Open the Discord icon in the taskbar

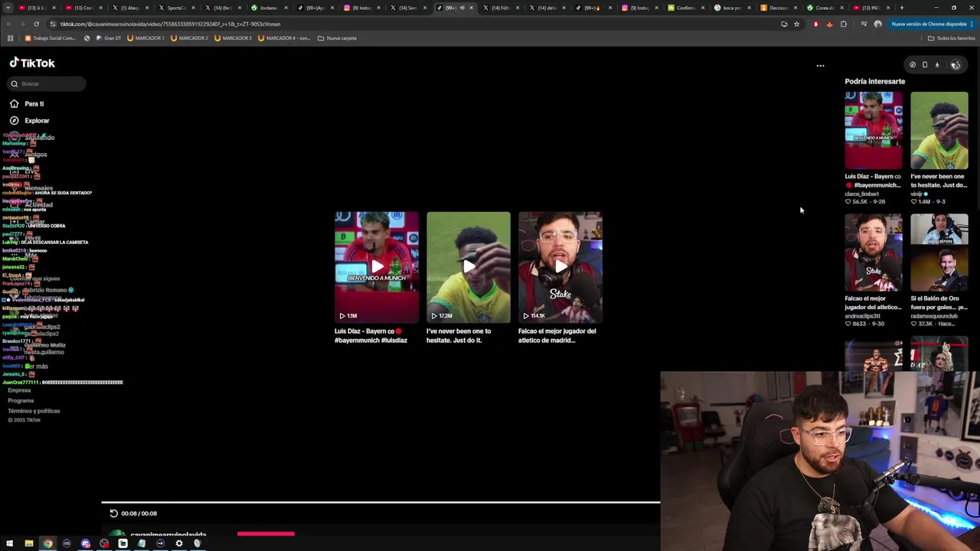85,543
